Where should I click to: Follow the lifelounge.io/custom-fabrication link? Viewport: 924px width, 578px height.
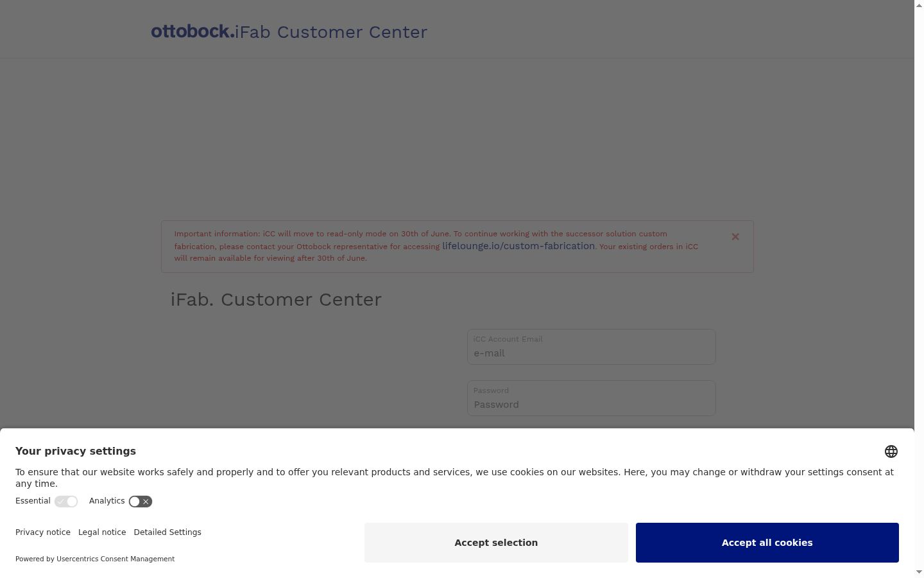pyautogui.click(x=518, y=246)
